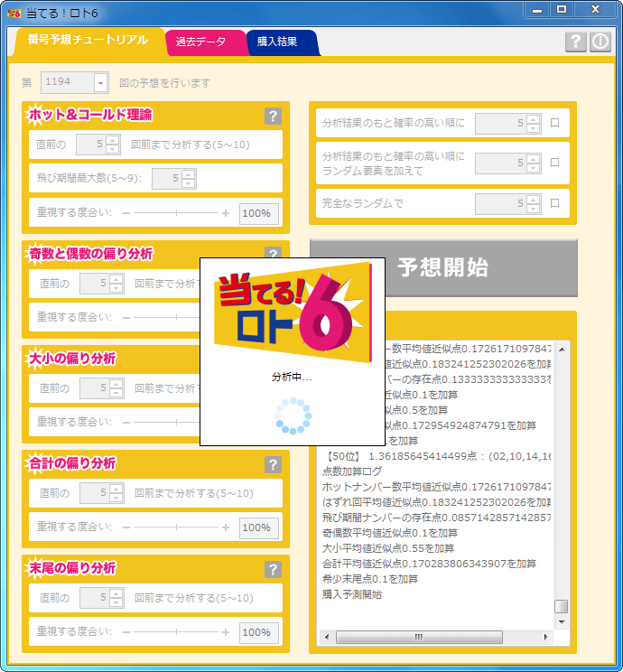
Task: Click minus on 末尾の偏り分析 weight slider
Action: pos(126,632)
